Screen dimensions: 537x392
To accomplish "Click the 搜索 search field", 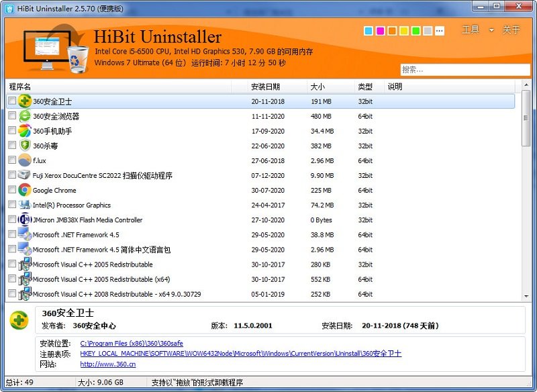I will click(465, 70).
